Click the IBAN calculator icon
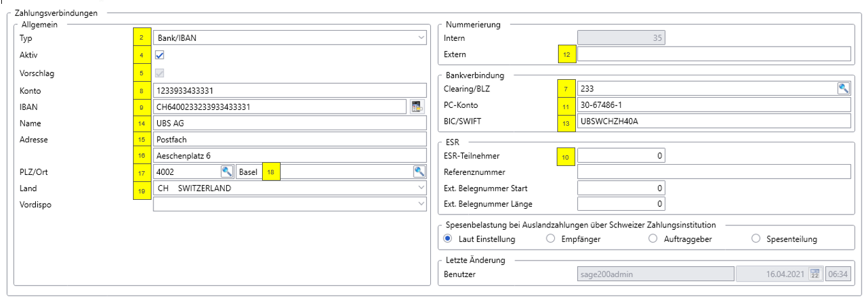868x302 pixels. click(x=417, y=106)
